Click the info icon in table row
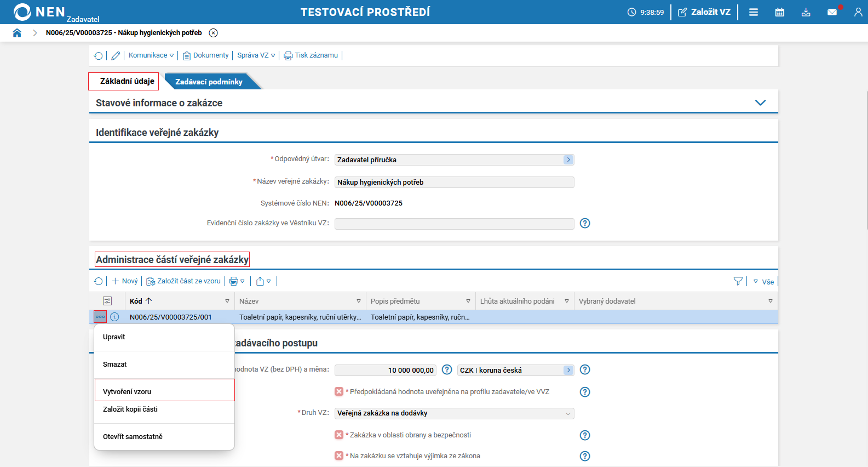This screenshot has height=467, width=868. [x=114, y=317]
